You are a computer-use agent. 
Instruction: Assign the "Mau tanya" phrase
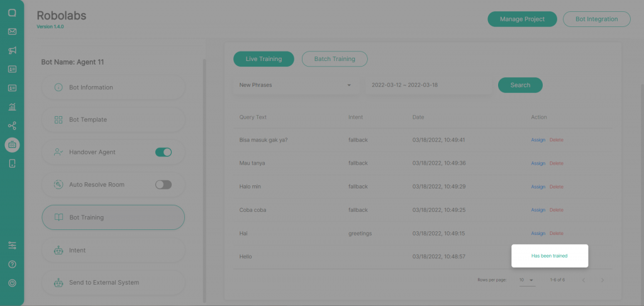click(538, 163)
